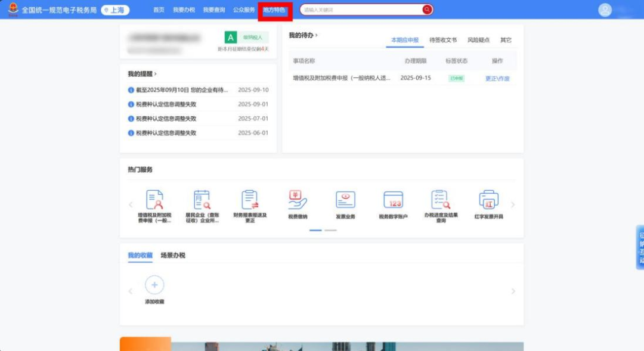
Task: Open the user avatar icon top right
Action: [605, 10]
